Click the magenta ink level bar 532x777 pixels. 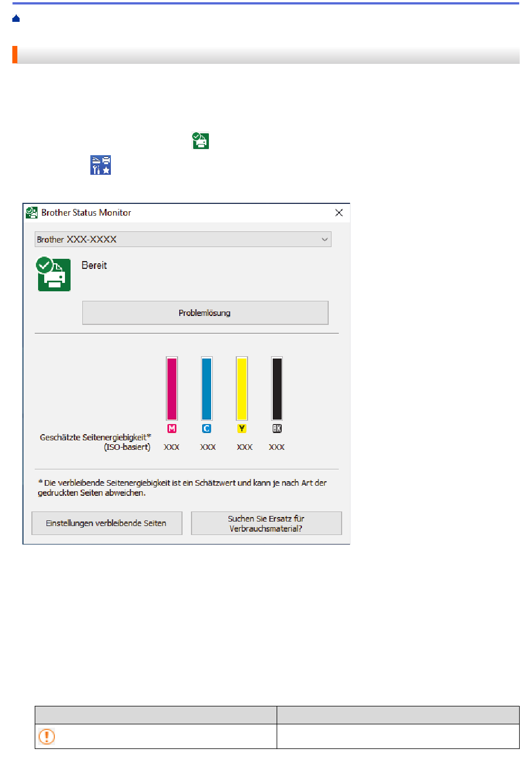point(172,388)
